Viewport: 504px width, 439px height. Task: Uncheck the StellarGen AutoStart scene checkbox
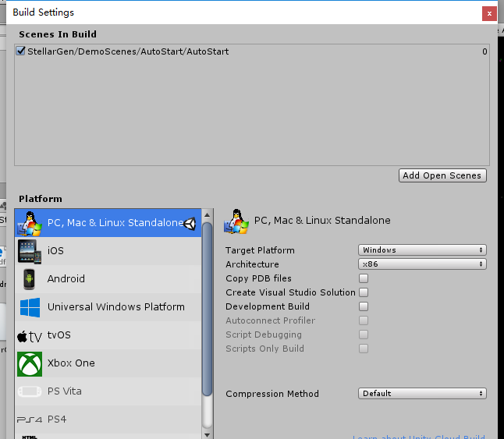coord(20,51)
